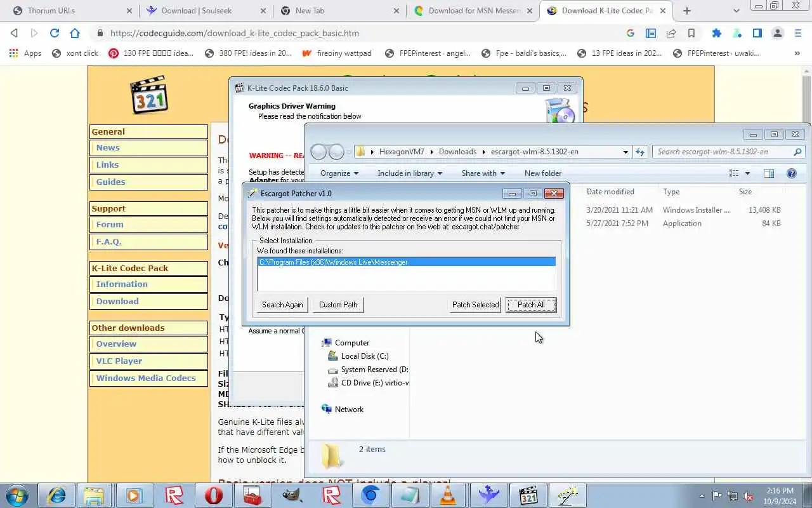Open the xont click bookmark
812x508 pixels.
[75, 53]
